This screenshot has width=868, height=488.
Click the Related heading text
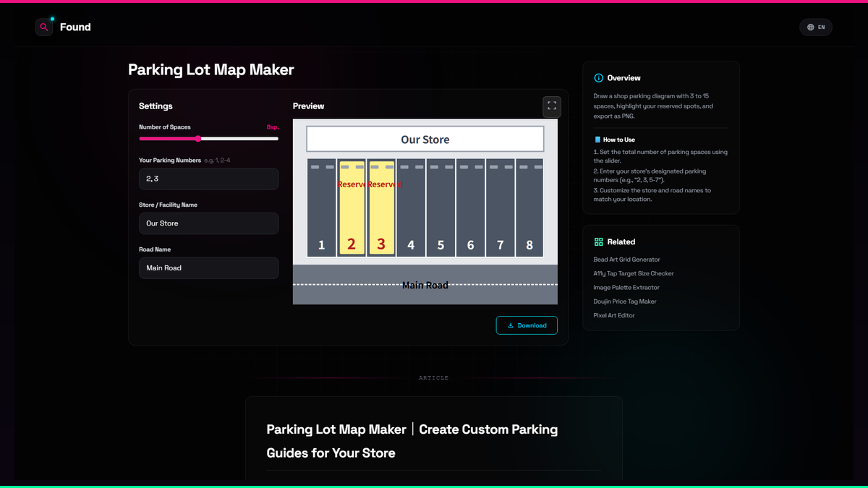pos(621,242)
